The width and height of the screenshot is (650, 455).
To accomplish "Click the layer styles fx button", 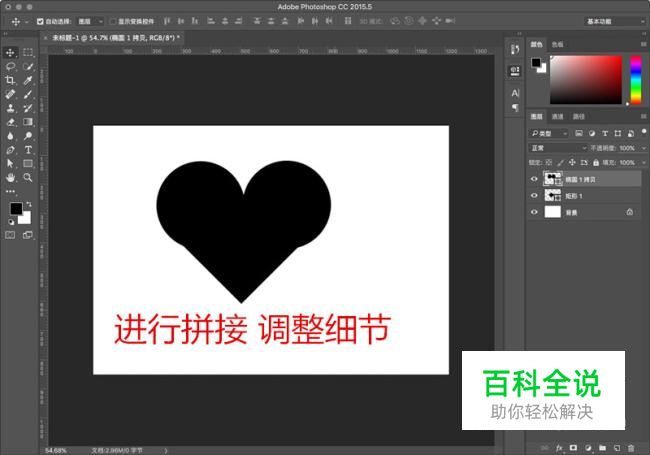I will coord(559,448).
